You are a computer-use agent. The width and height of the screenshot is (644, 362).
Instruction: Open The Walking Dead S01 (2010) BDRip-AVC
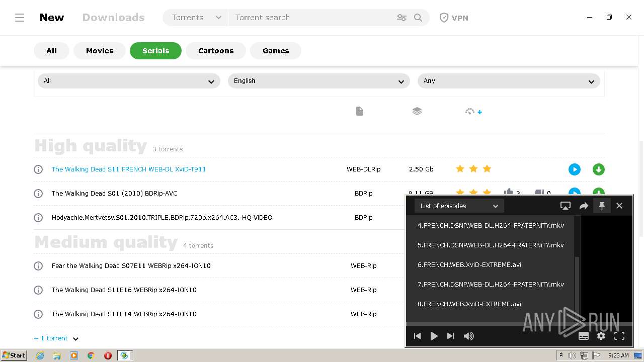coord(115,194)
